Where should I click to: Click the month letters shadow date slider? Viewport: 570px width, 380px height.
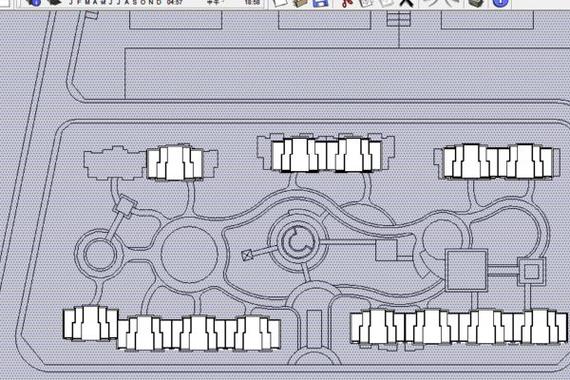click(115, 2)
